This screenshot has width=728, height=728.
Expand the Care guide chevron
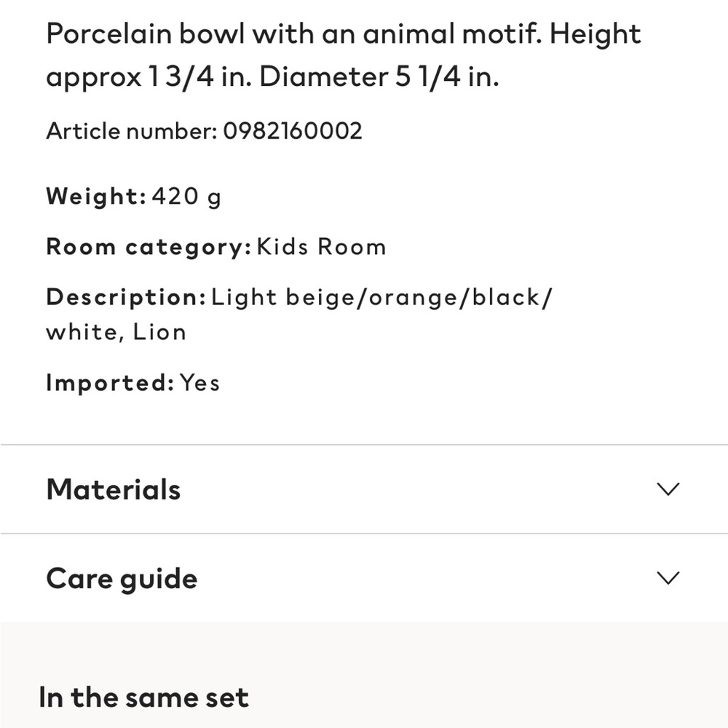point(668,578)
